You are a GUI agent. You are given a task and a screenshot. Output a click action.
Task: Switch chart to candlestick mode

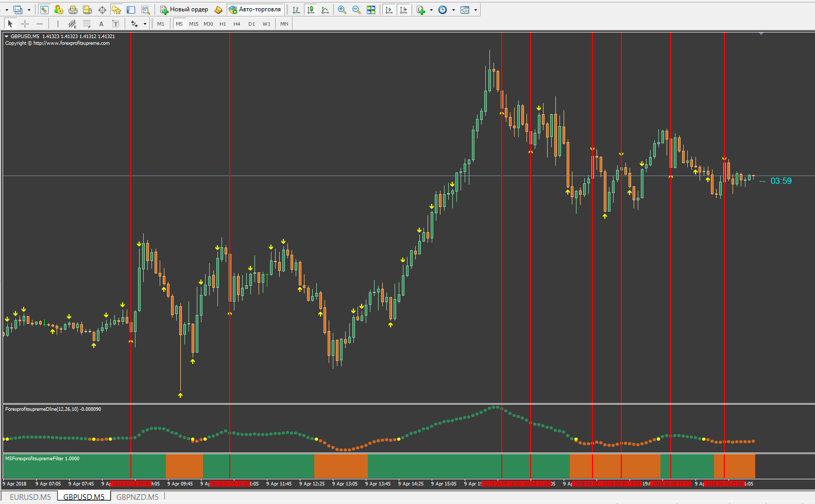click(x=311, y=10)
